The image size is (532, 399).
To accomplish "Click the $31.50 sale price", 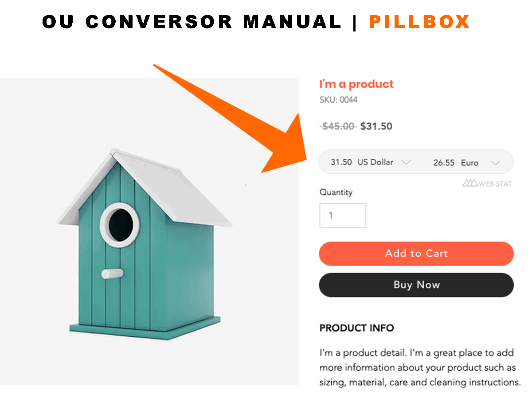I will pos(376,126).
